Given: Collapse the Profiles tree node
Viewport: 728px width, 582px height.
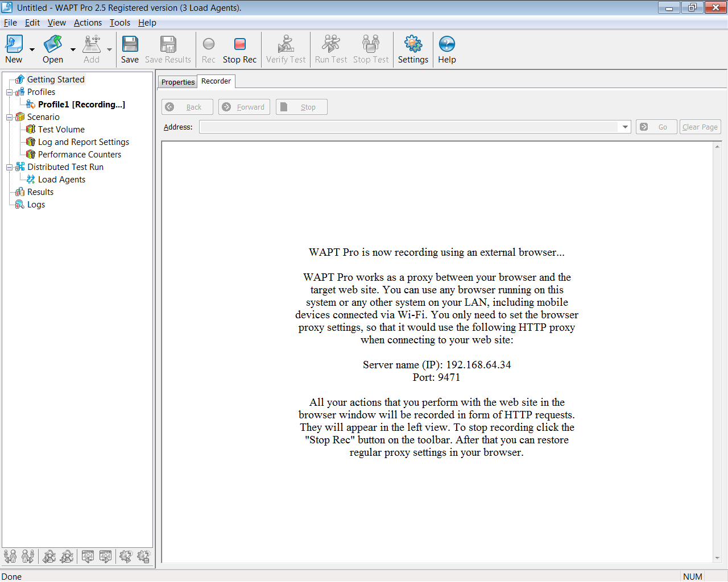Looking at the screenshot, I should 9,92.
